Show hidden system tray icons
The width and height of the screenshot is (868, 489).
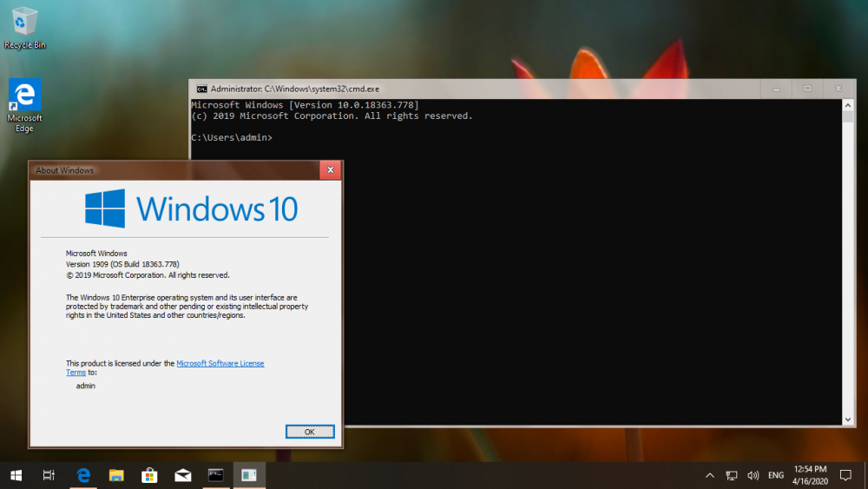(x=709, y=475)
